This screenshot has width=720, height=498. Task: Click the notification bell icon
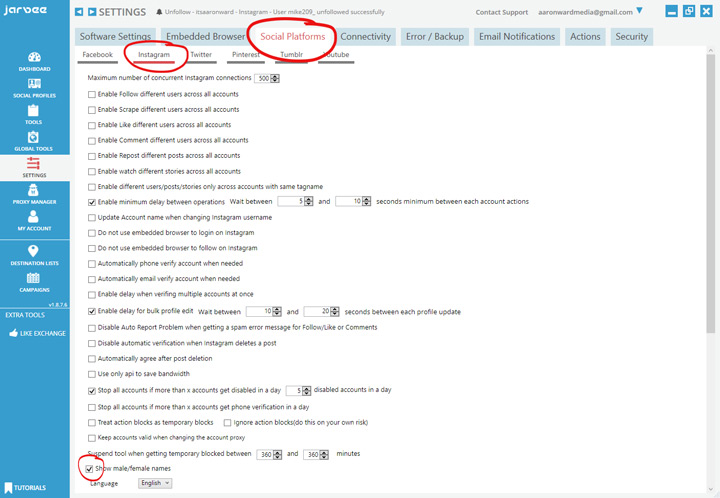point(159,12)
